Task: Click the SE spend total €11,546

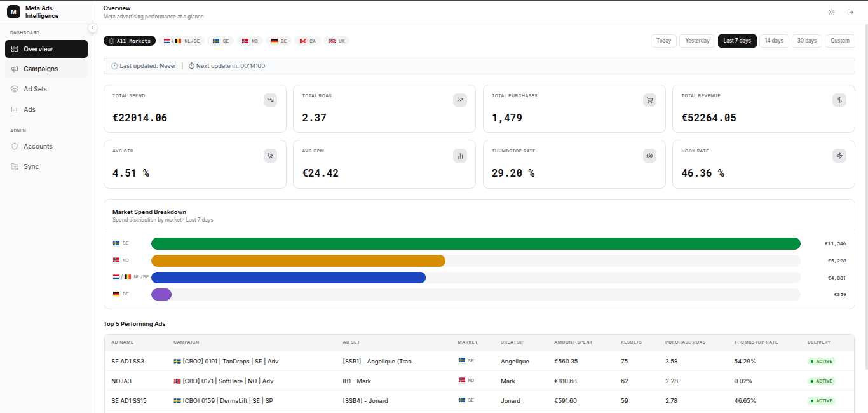Action: pos(835,243)
